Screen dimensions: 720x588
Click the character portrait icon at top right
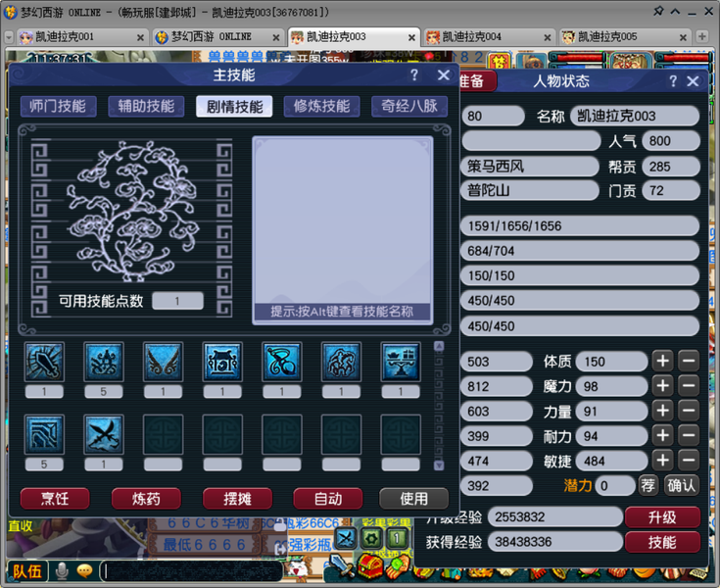[631, 62]
